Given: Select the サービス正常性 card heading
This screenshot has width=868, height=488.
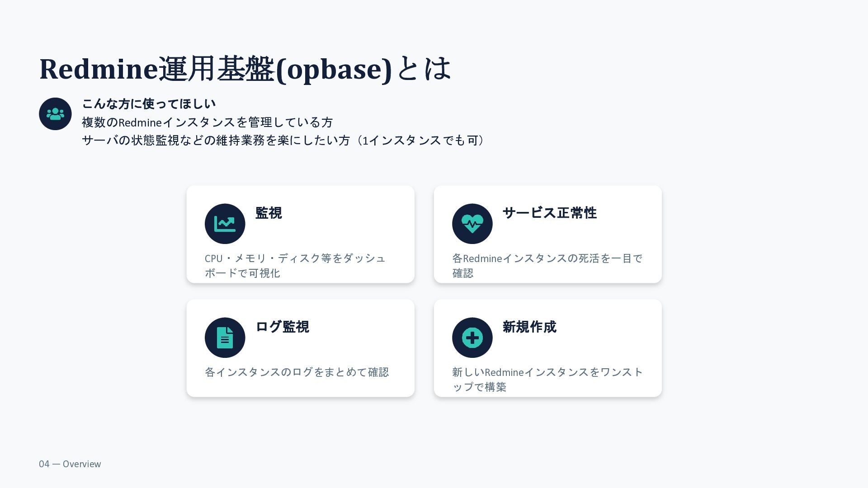Looking at the screenshot, I should click(x=549, y=213).
